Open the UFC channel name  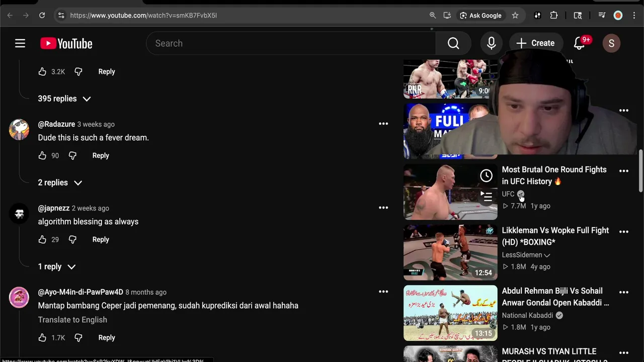coord(508,194)
